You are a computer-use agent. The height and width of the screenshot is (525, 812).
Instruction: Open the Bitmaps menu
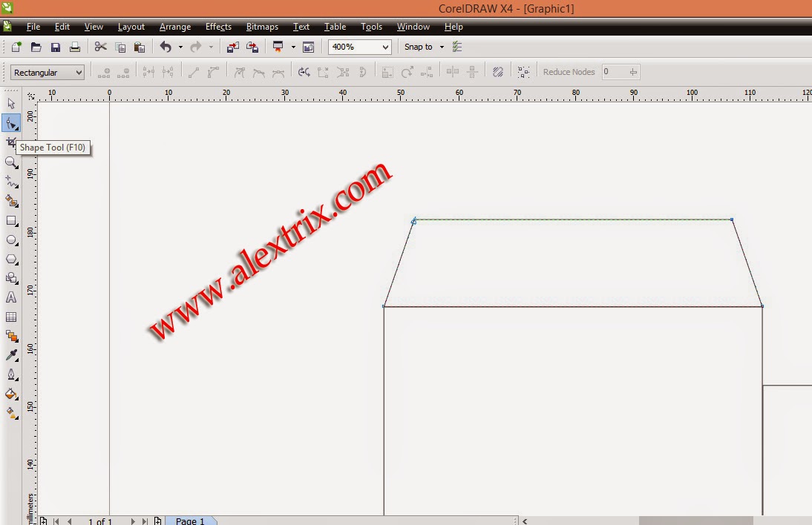click(262, 27)
